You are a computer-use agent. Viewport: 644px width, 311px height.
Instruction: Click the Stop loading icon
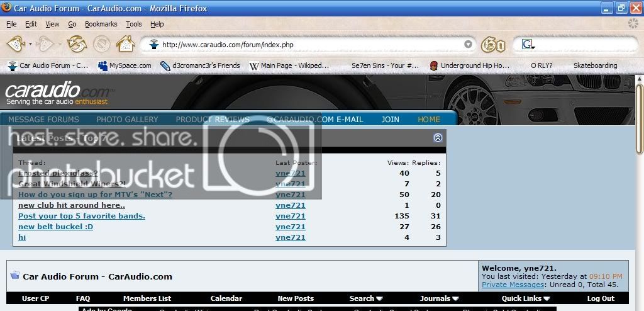(101, 45)
